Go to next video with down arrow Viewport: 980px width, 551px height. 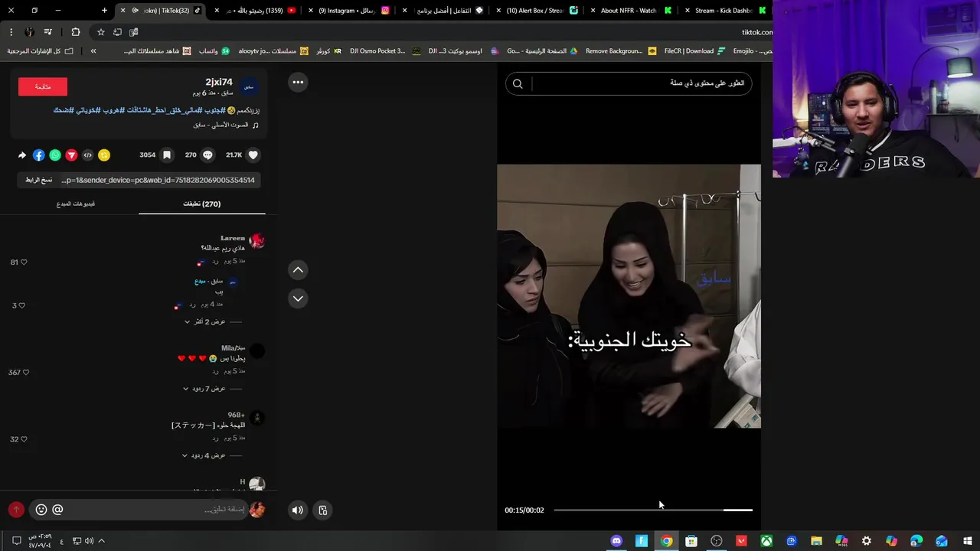[298, 298]
